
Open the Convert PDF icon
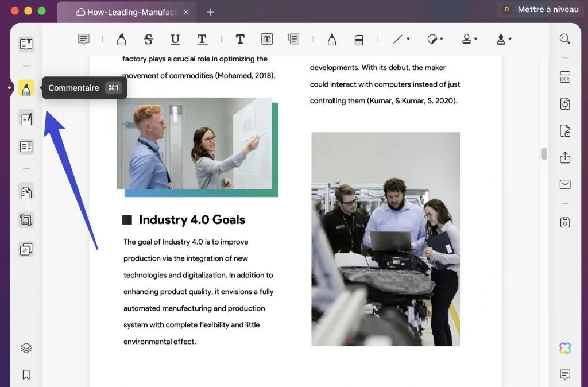[x=565, y=104]
